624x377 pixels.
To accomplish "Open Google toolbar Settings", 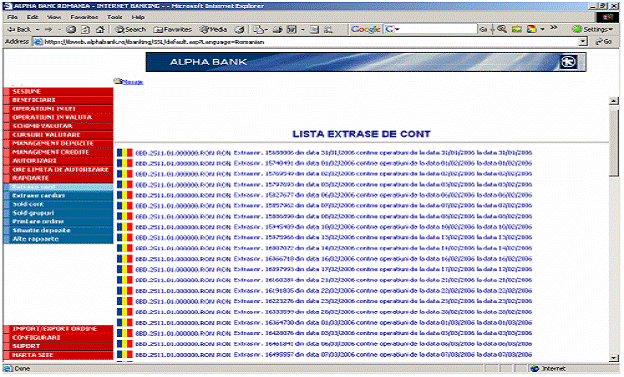I will [x=593, y=29].
